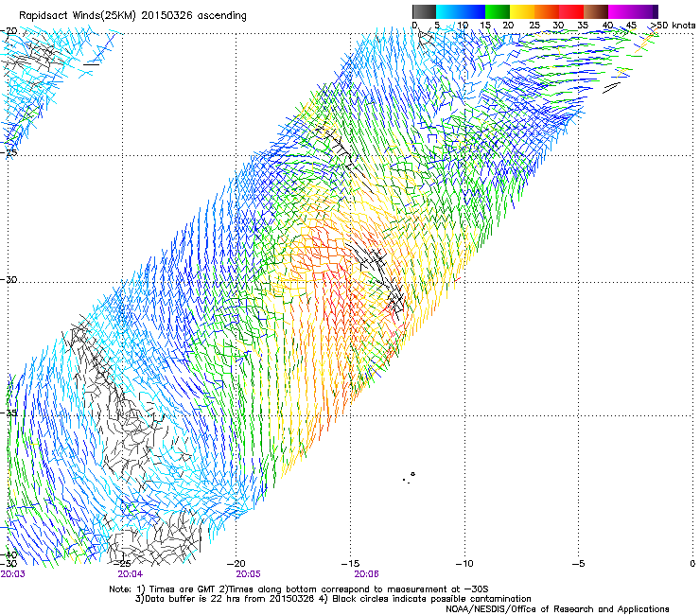Click the '20:03' measurement time label

13,574
